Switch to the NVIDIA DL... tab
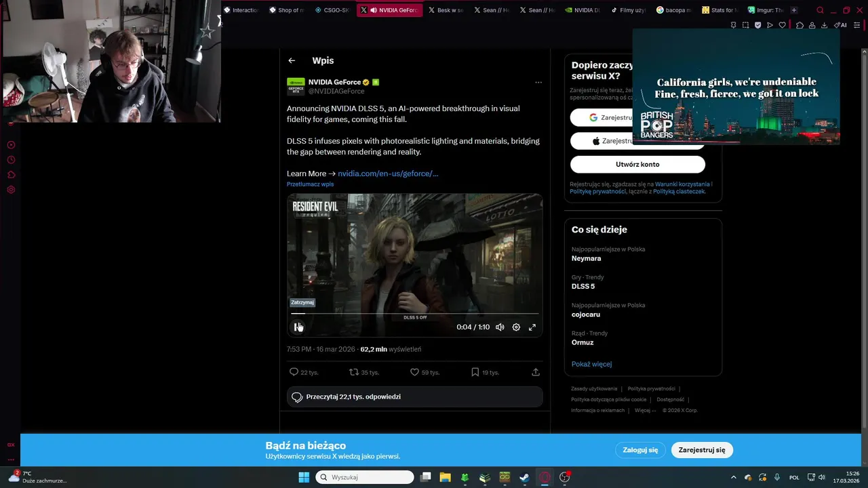The width and height of the screenshot is (868, 488). click(x=583, y=10)
